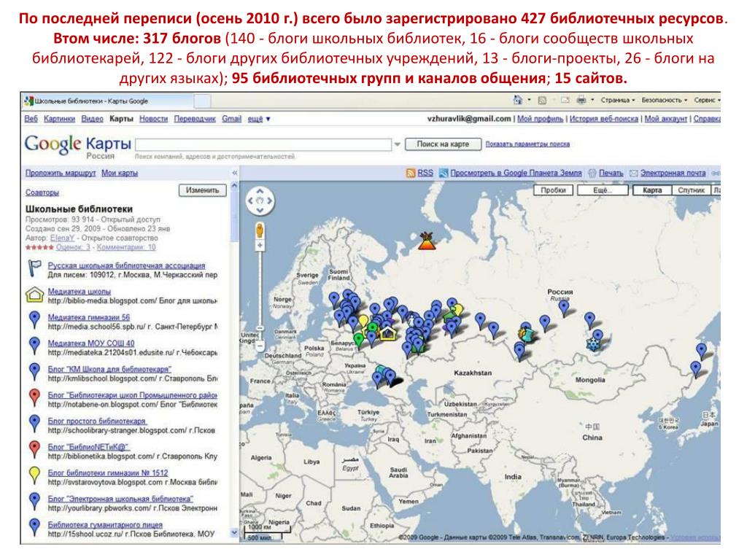This screenshot has height=560, width=747.
Task: Open the Картинки tab
Action: pyautogui.click(x=59, y=119)
